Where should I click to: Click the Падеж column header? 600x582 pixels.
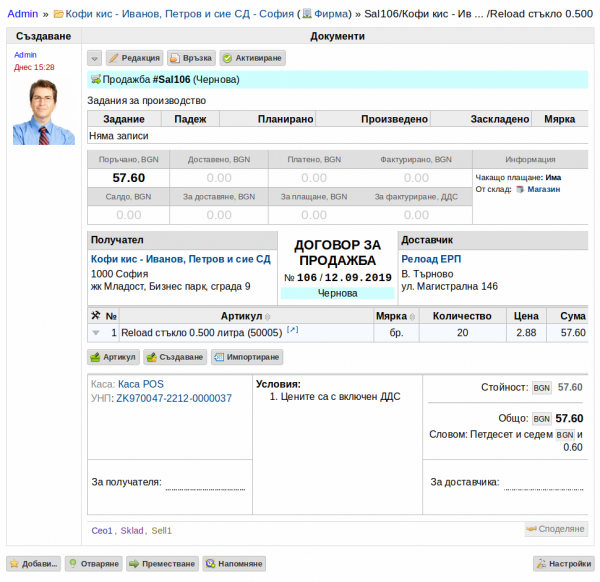point(191,119)
